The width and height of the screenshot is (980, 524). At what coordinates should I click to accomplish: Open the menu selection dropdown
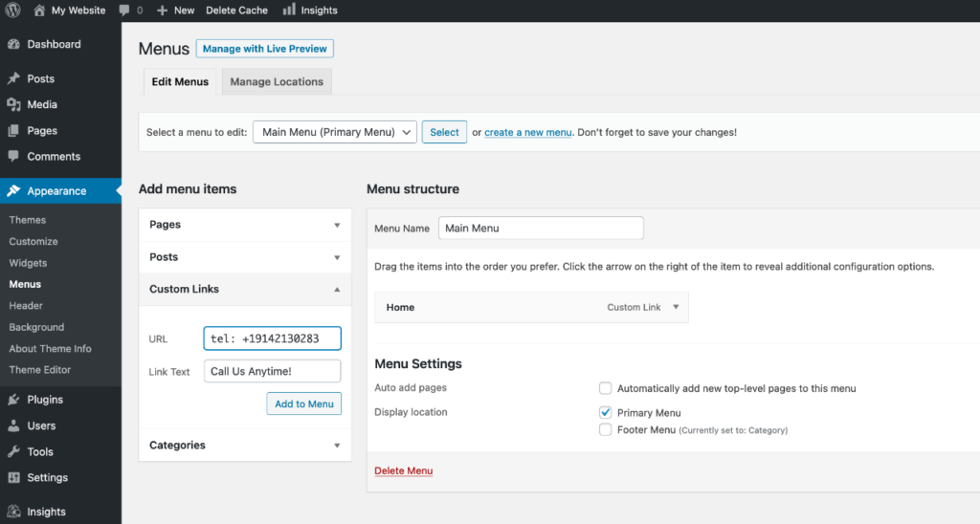click(x=334, y=132)
